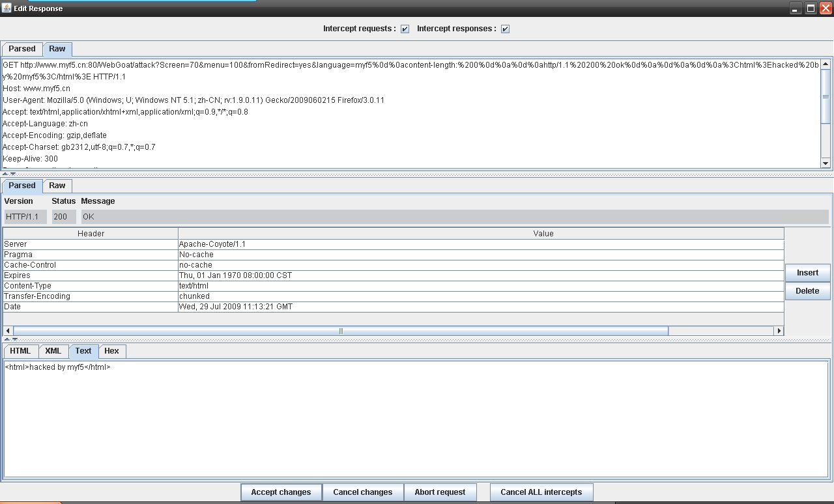Select the 'Thu, 01 Jan 1970 08:00:00 CST' value
The height and width of the screenshot is (504, 834).
(x=481, y=275)
